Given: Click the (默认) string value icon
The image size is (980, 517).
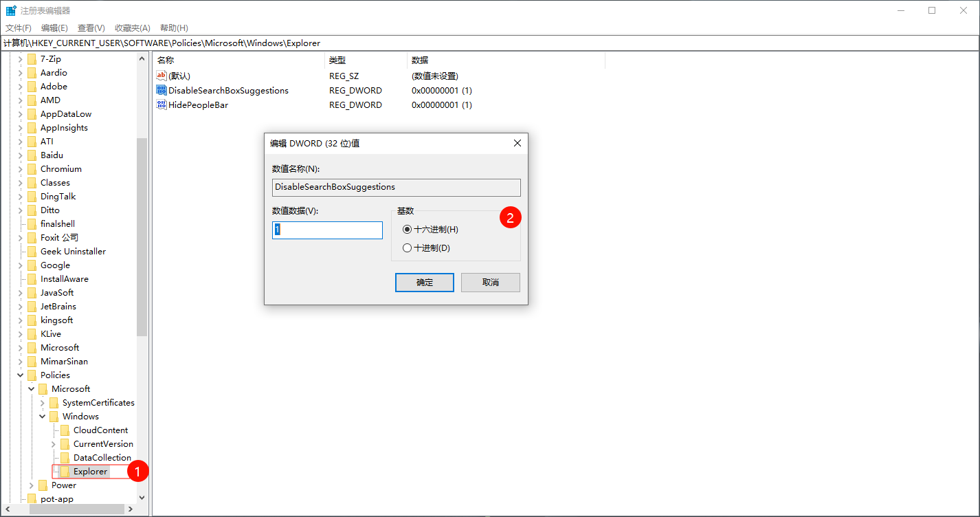Looking at the screenshot, I should pos(162,76).
